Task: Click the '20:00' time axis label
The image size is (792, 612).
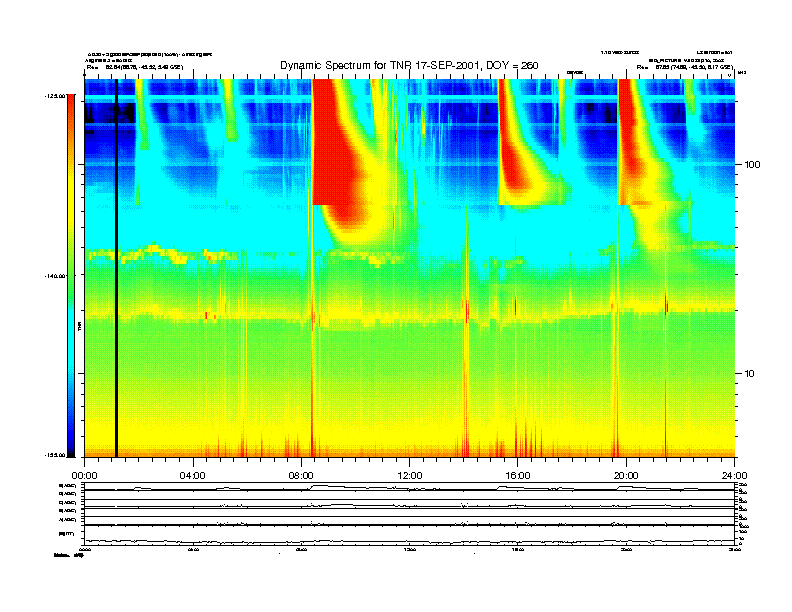Action: tap(626, 476)
